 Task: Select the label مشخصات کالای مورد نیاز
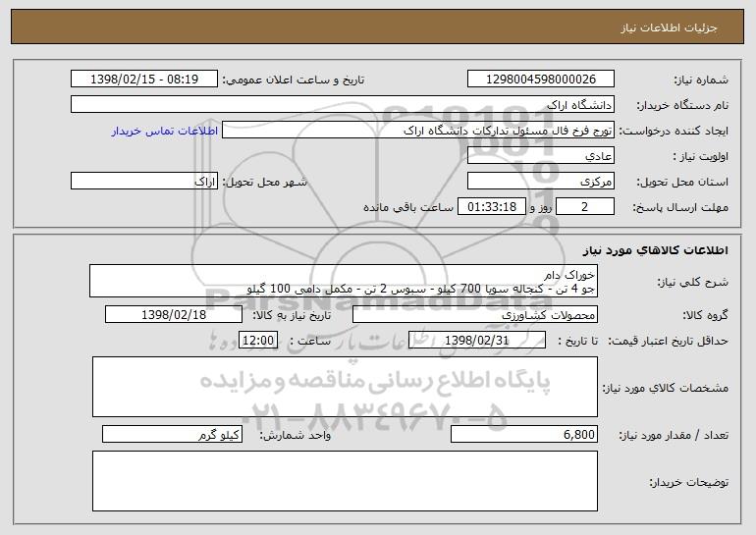[666, 388]
